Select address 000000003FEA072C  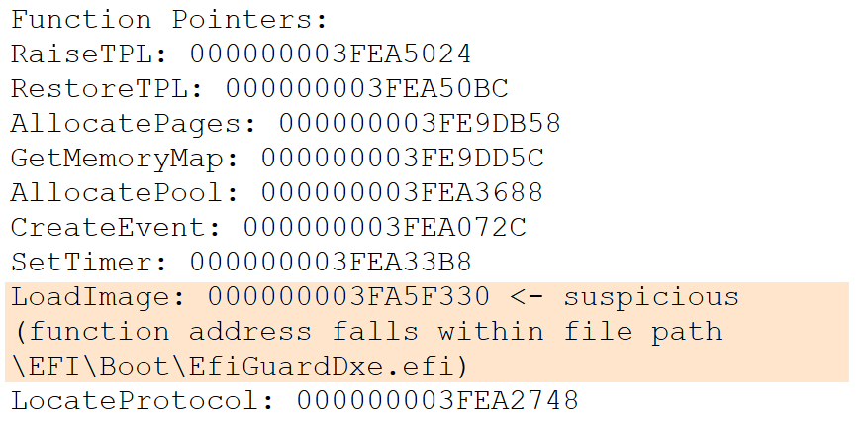point(384,228)
